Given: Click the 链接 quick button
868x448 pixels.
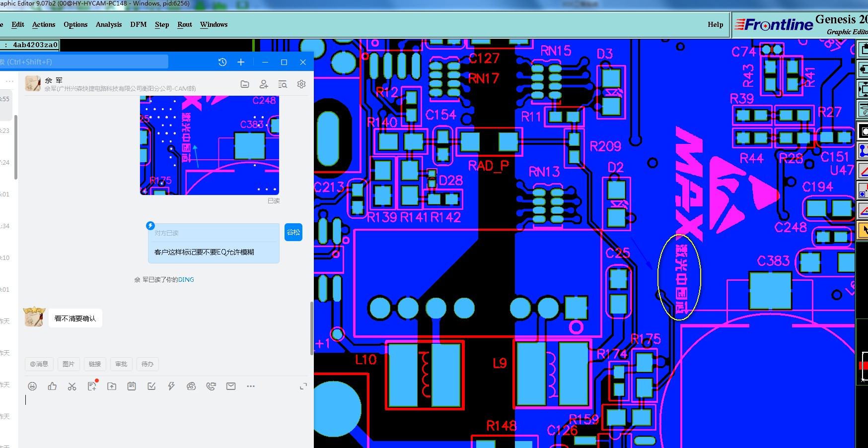Looking at the screenshot, I should tap(95, 364).
